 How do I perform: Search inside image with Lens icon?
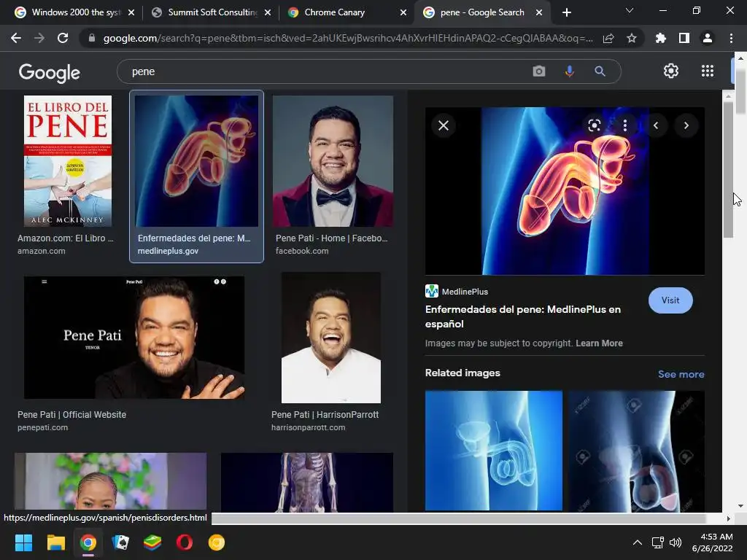tap(594, 125)
